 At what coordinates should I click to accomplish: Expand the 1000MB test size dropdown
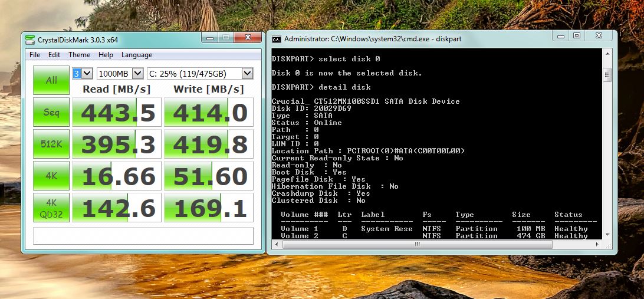(137, 73)
